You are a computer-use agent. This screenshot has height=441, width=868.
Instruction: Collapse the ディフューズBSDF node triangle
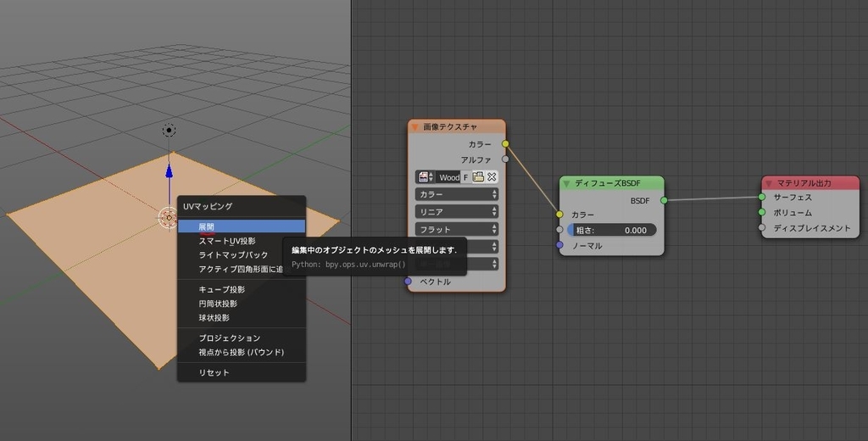click(566, 183)
